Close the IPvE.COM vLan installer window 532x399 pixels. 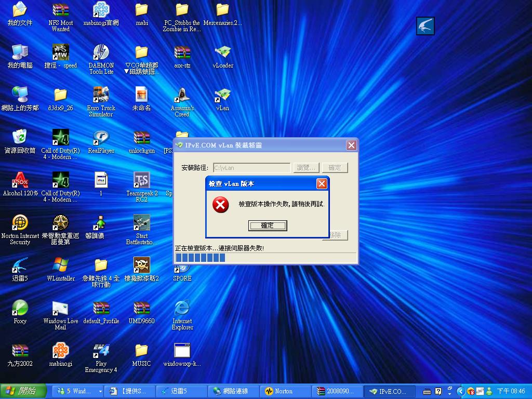(x=351, y=145)
